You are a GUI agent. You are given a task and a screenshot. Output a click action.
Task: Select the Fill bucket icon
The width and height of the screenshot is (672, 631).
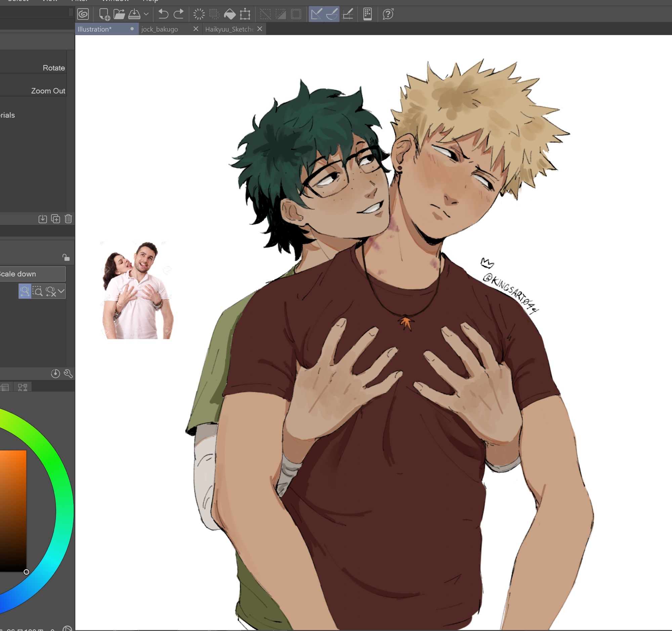tap(230, 14)
